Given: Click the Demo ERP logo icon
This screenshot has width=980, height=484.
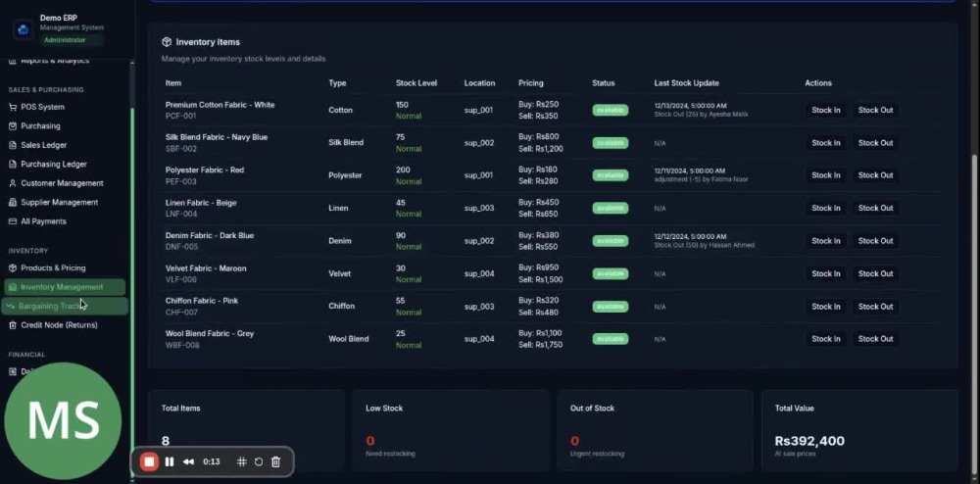Looking at the screenshot, I should pos(24,28).
